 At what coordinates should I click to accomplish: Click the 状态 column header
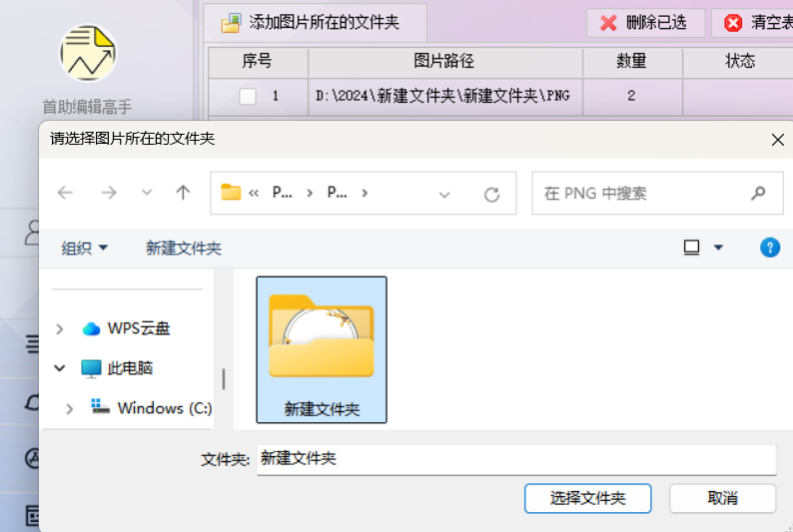coord(739,62)
